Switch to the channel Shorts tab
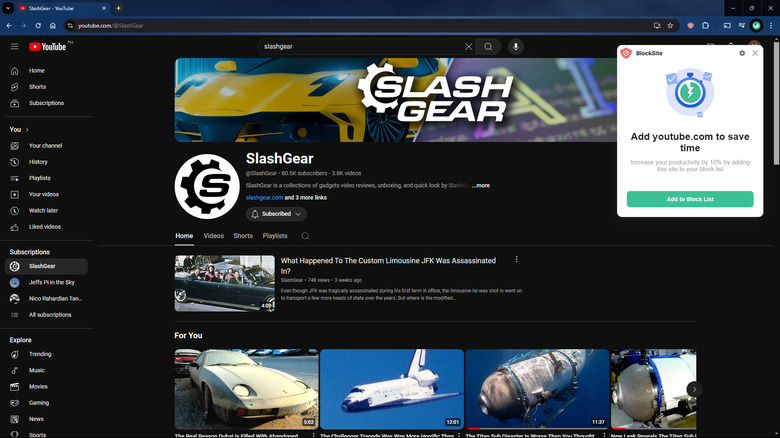The height and width of the screenshot is (438, 780). pos(243,236)
